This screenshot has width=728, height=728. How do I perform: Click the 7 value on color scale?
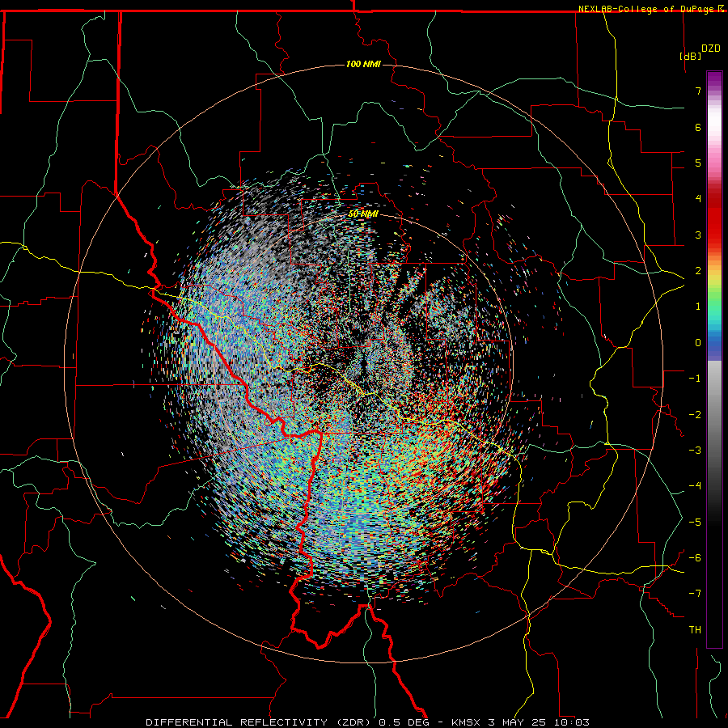pos(698,91)
